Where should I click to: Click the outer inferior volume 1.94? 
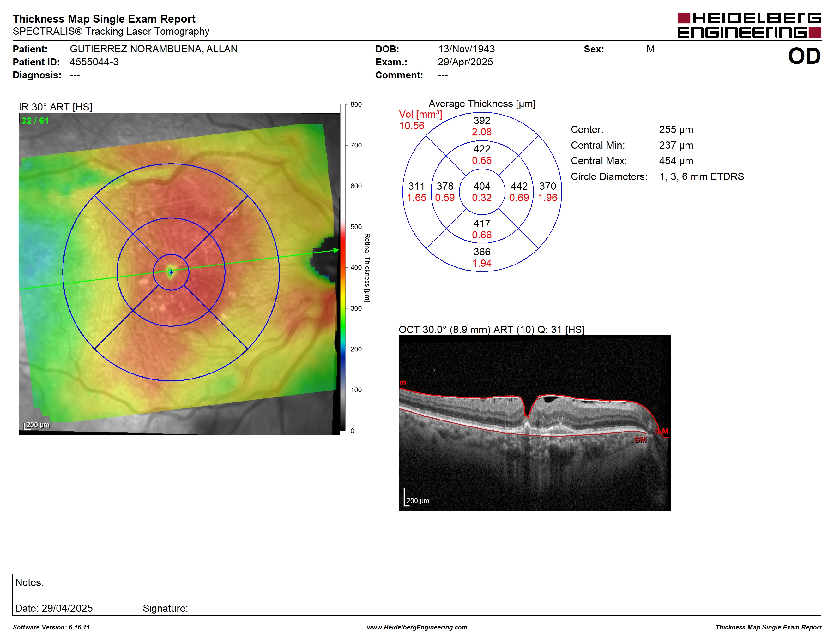point(481,263)
